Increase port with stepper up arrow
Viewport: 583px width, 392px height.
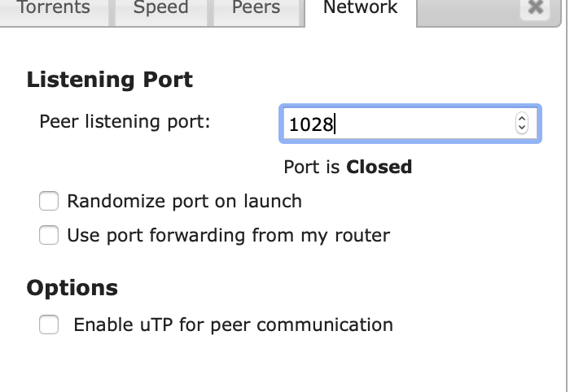(522, 119)
